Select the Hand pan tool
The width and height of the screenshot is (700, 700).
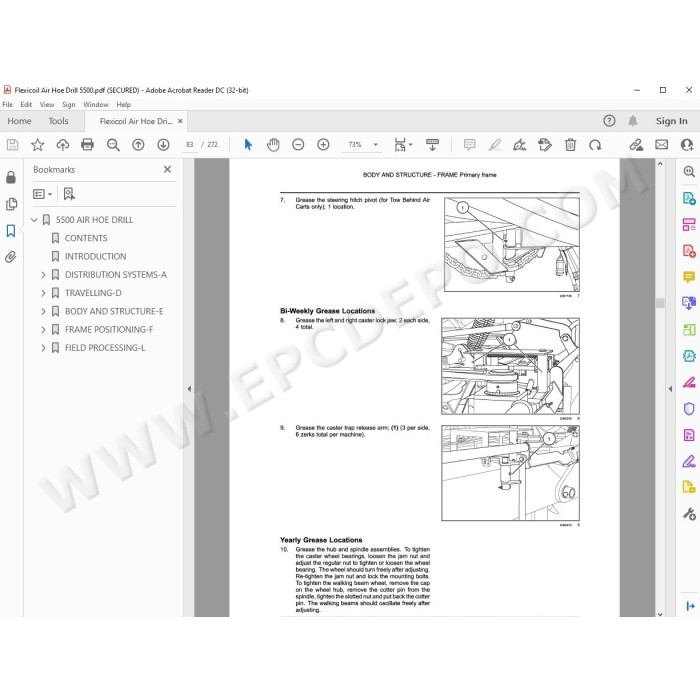coord(273,145)
